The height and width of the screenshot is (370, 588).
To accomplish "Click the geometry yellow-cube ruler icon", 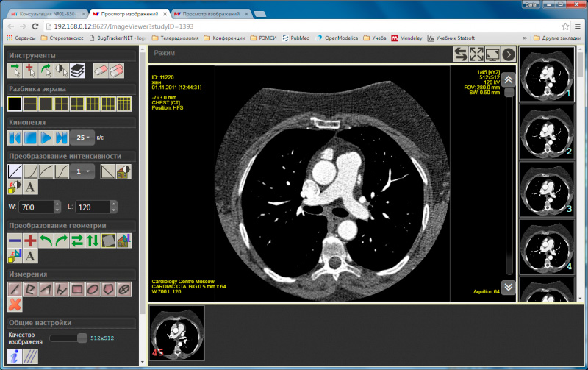I will coord(15,256).
